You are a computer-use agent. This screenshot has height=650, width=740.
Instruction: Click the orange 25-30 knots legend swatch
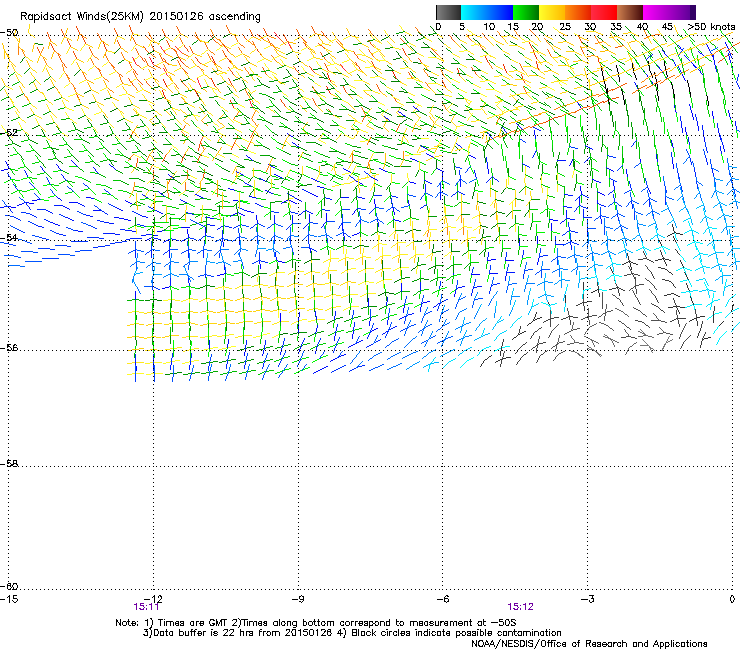(578, 12)
